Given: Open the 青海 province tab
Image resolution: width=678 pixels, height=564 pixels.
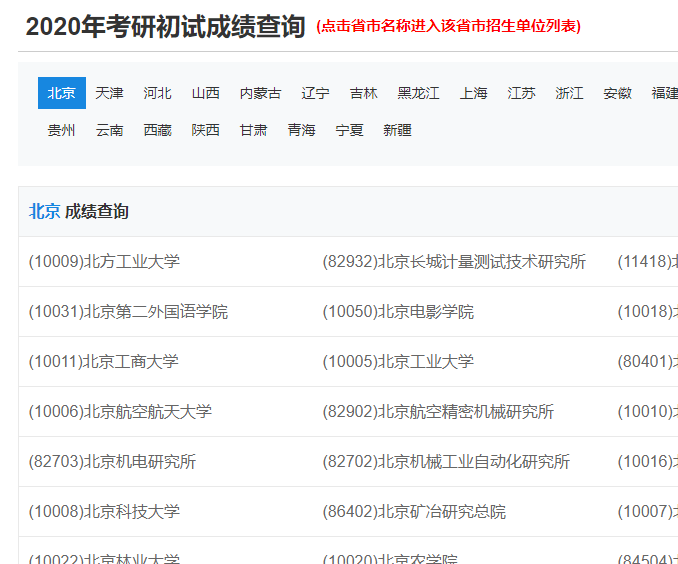Looking at the screenshot, I should 302,130.
